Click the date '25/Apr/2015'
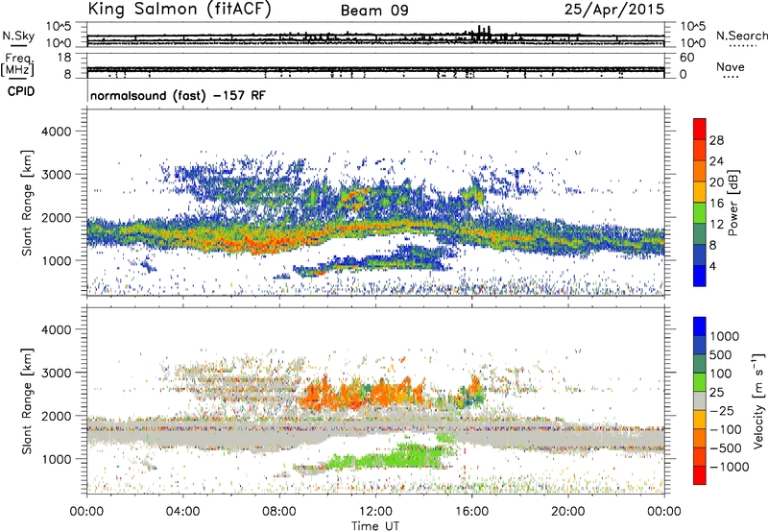768x532 pixels. [614, 9]
